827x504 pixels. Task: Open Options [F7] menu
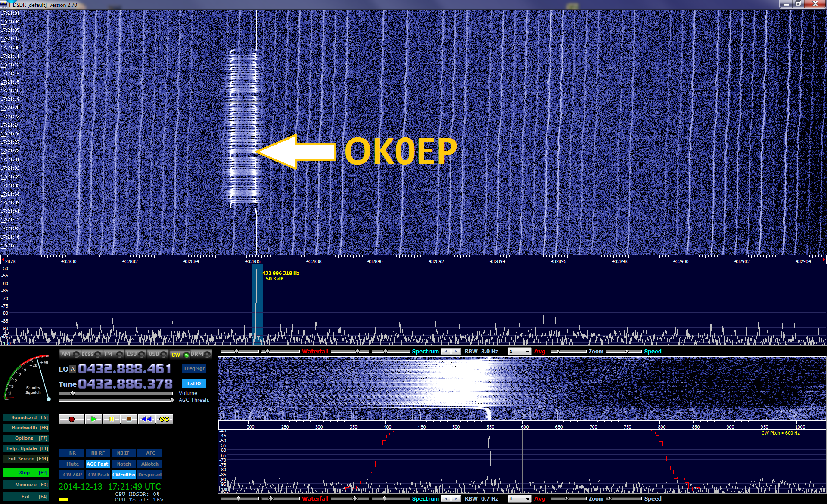pyautogui.click(x=26, y=438)
